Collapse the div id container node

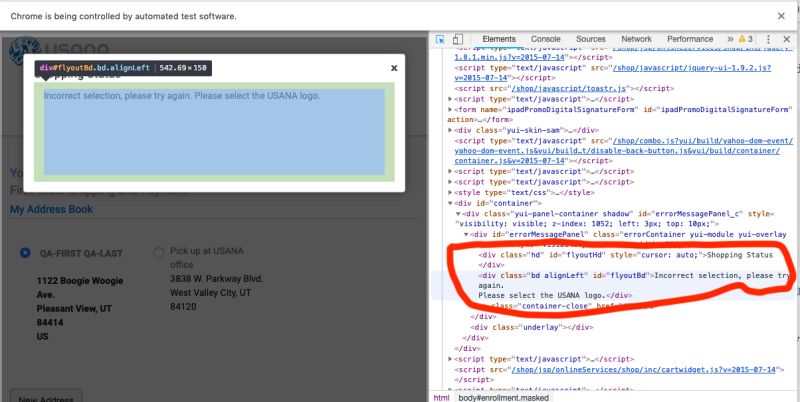point(451,203)
